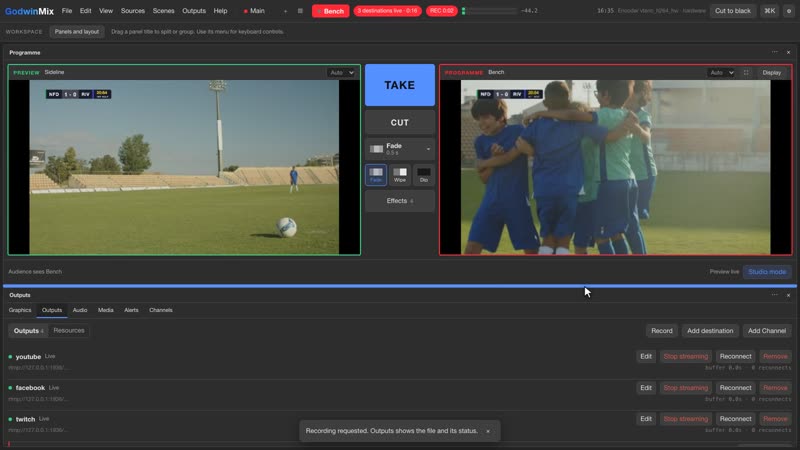This screenshot has height=450, width=800.
Task: Edit the youtube destination
Action: click(x=646, y=356)
